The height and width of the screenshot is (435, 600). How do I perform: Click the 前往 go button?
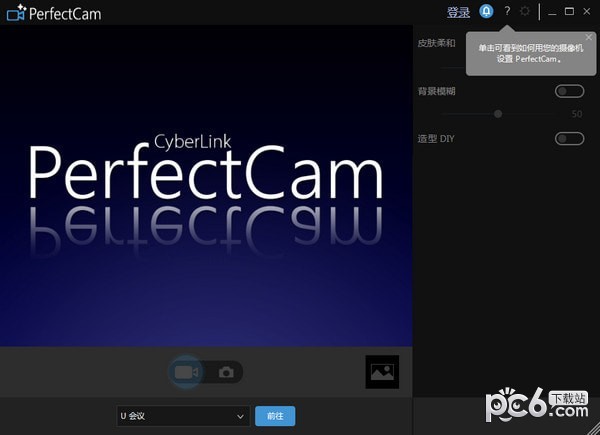[x=275, y=416]
